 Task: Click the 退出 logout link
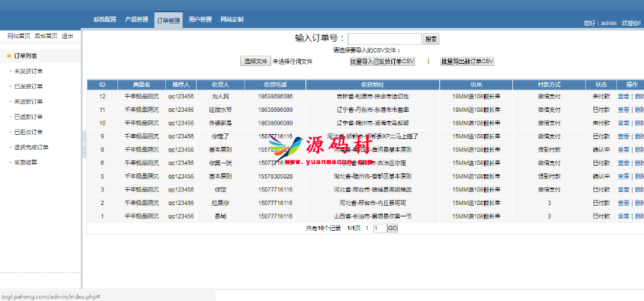67,36
